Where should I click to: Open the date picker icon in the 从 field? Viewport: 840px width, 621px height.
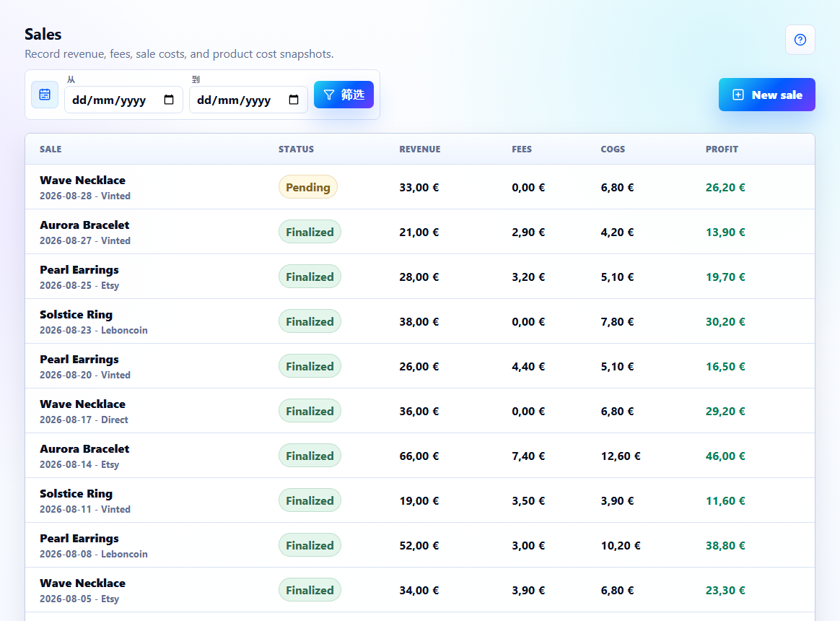pos(169,100)
